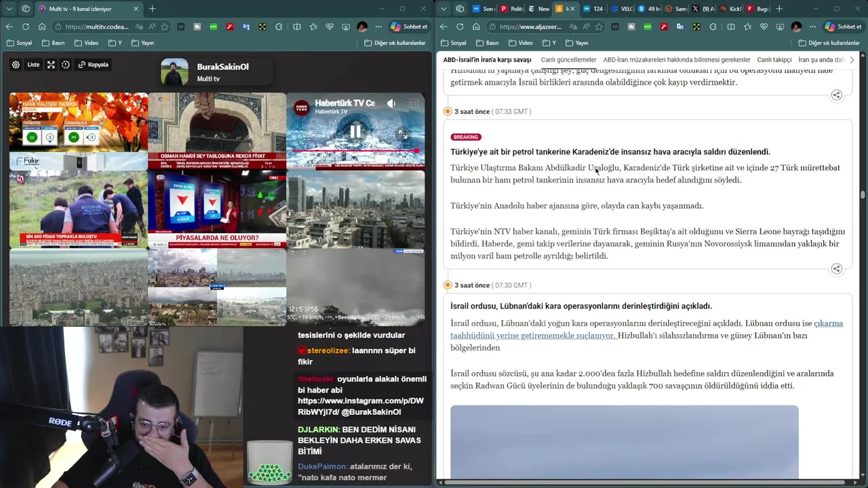The width and height of the screenshot is (868, 488).
Task: Switch to the New York Times tab
Action: click(538, 9)
